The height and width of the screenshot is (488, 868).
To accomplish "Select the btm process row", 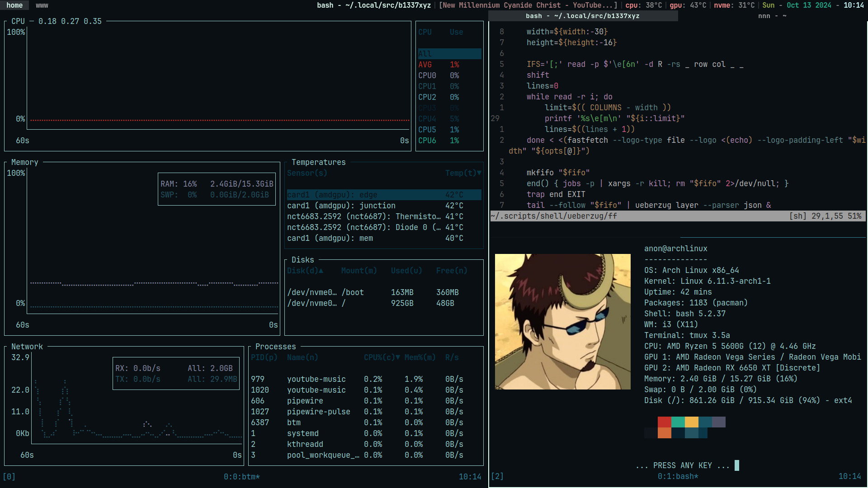I will coord(366,422).
